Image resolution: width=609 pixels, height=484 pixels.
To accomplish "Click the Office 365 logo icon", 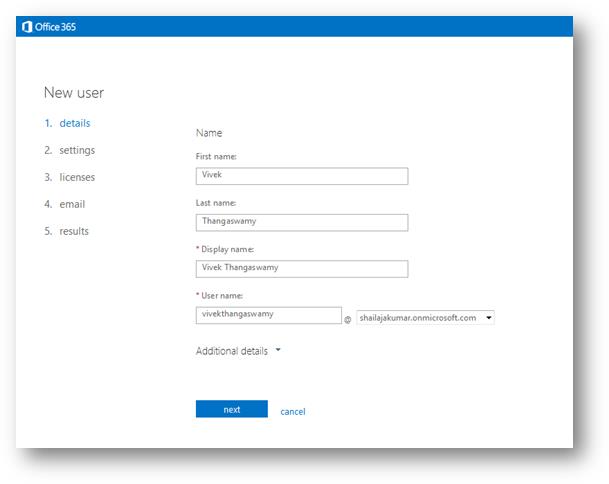I will [x=26, y=27].
